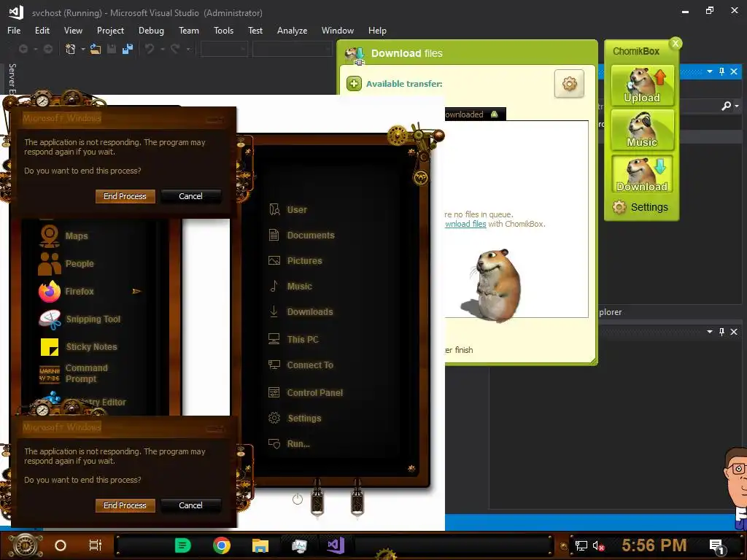
Task: Open People from the Start menu list
Action: click(66, 264)
